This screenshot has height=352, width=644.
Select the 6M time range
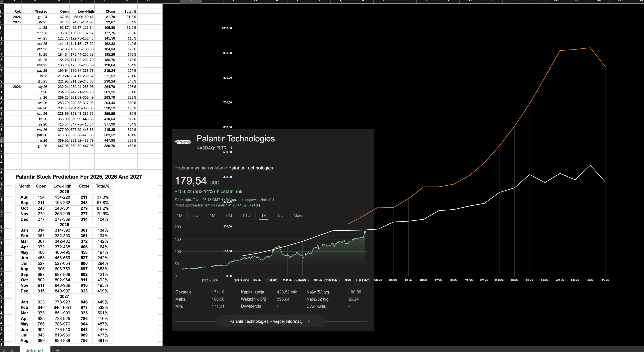click(x=229, y=216)
